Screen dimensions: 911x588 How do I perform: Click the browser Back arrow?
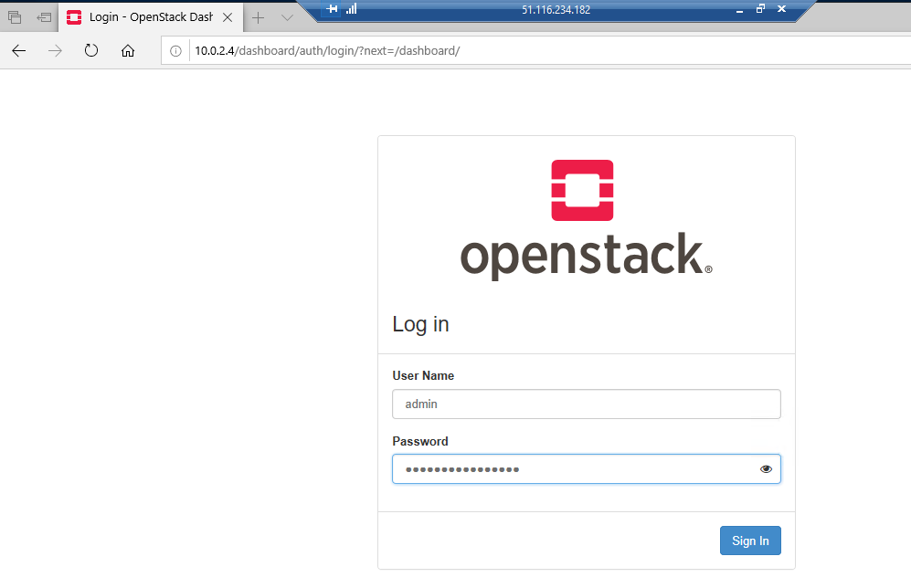18,51
